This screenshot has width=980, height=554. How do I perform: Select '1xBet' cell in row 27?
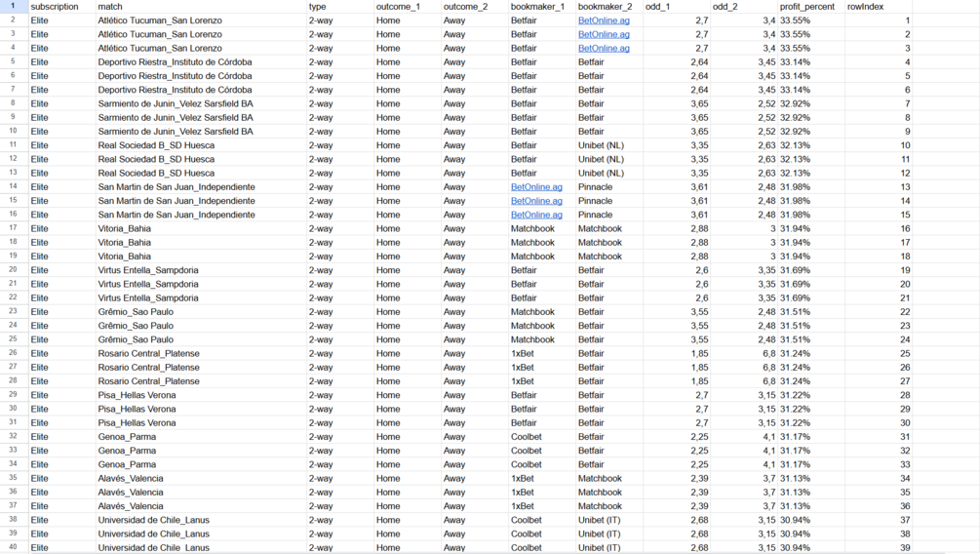(x=542, y=367)
